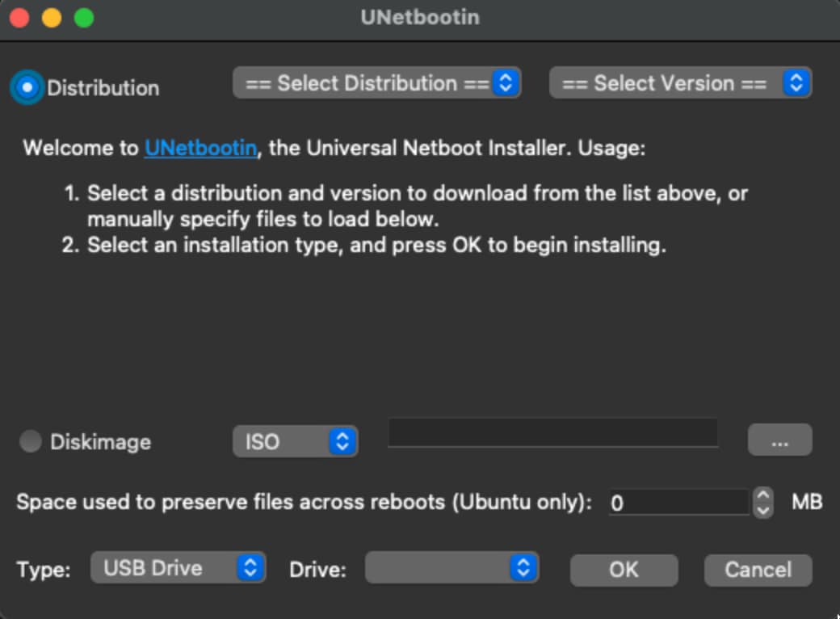This screenshot has width=840, height=619.
Task: Zoom the window using the green button
Action: click(x=83, y=18)
